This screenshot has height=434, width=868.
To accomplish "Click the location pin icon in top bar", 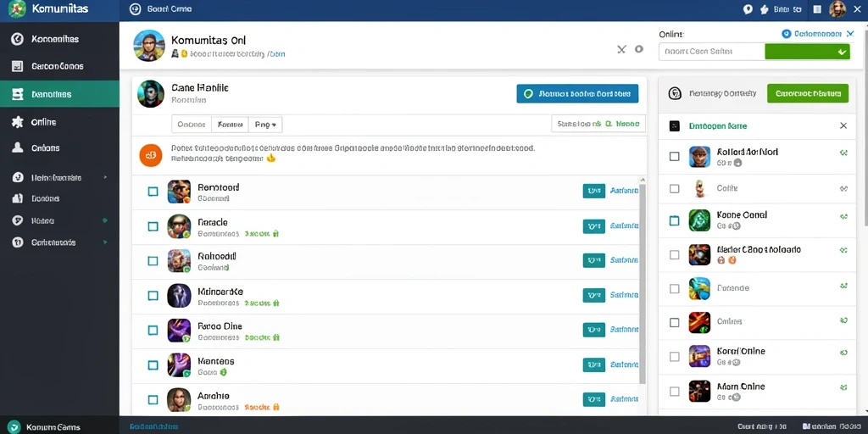I will click(x=748, y=9).
